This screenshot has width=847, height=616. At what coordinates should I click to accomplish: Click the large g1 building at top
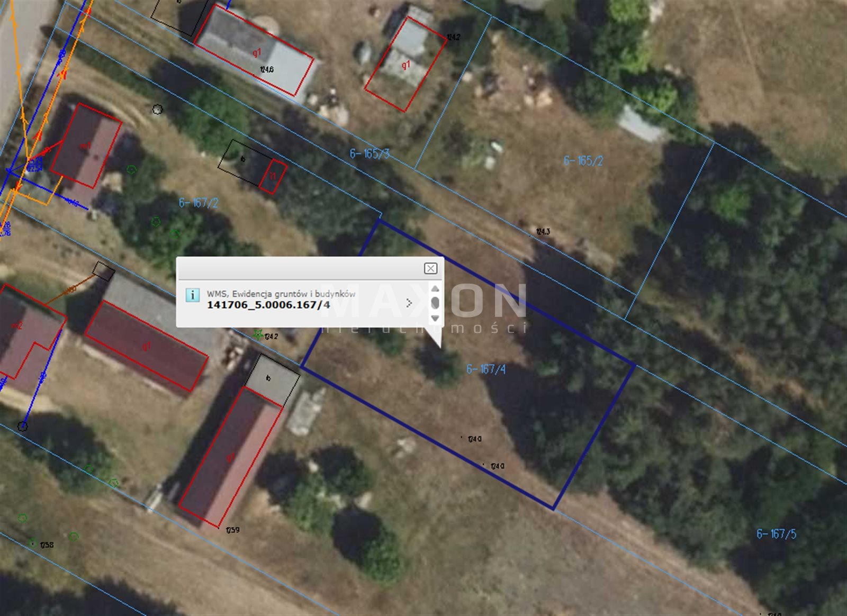coord(255,51)
